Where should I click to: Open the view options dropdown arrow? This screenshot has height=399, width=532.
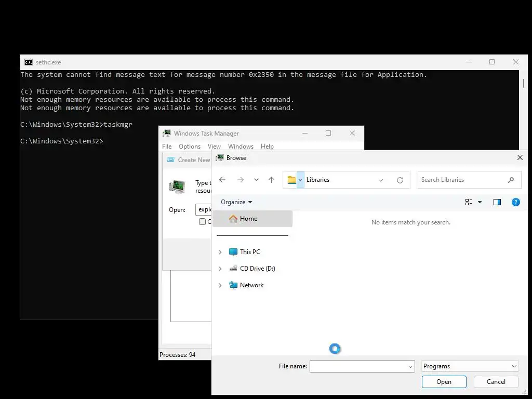[x=480, y=202]
